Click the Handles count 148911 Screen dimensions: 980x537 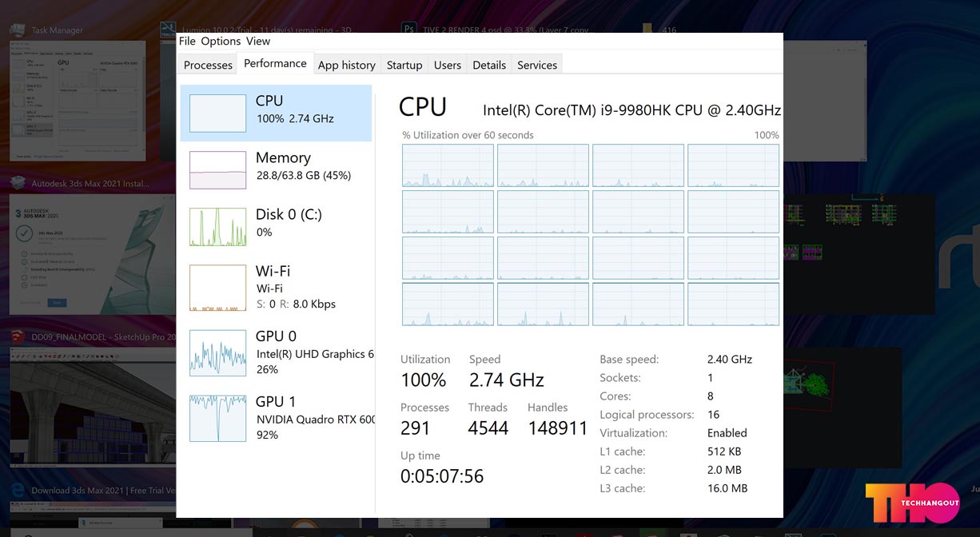558,428
